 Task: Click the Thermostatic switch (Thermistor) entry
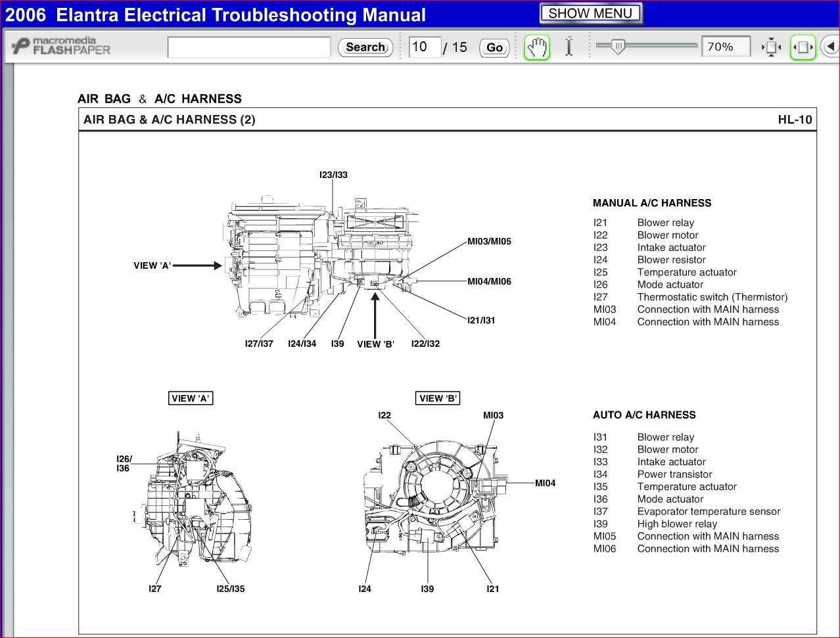(712, 297)
